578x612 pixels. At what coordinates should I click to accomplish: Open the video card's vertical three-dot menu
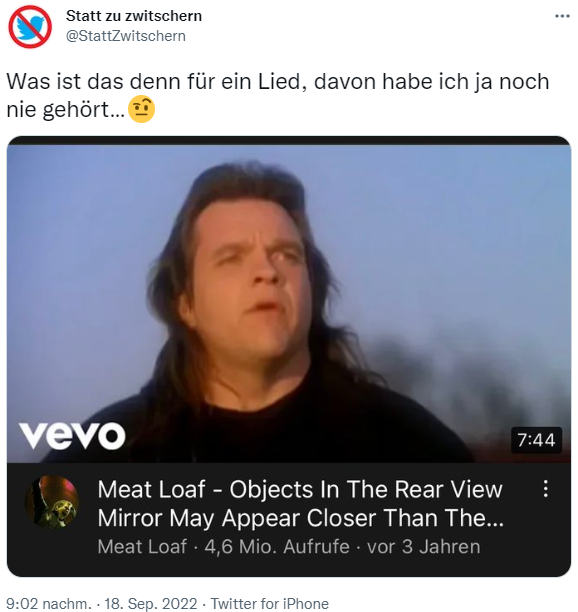click(546, 488)
